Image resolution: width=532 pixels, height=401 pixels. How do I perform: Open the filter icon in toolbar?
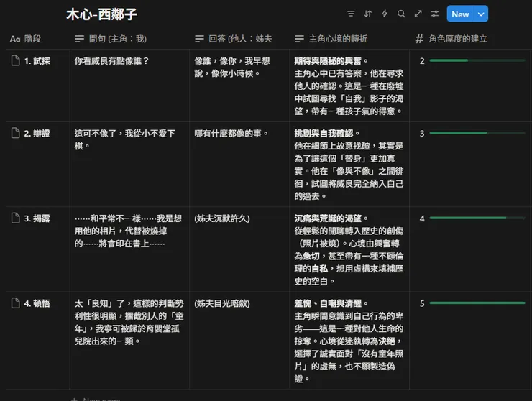[351, 14]
